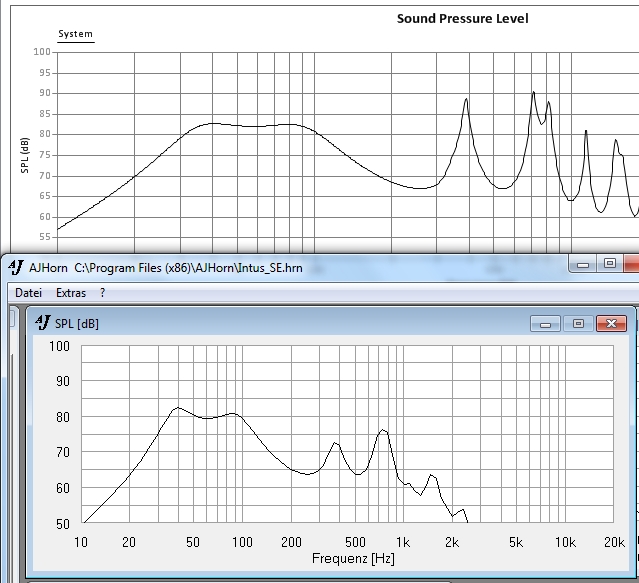Viewport: 639px width, 583px height.
Task: Open the Extras menu
Action: click(x=70, y=293)
